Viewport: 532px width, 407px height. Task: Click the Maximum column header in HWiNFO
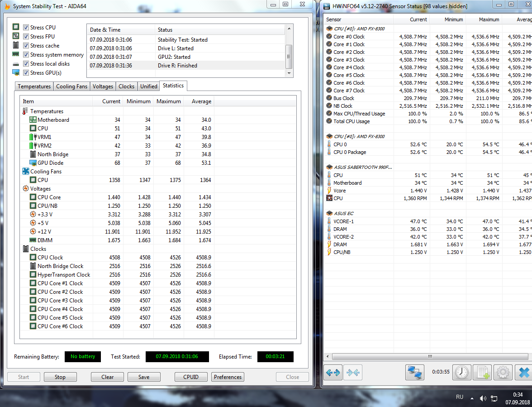point(484,19)
